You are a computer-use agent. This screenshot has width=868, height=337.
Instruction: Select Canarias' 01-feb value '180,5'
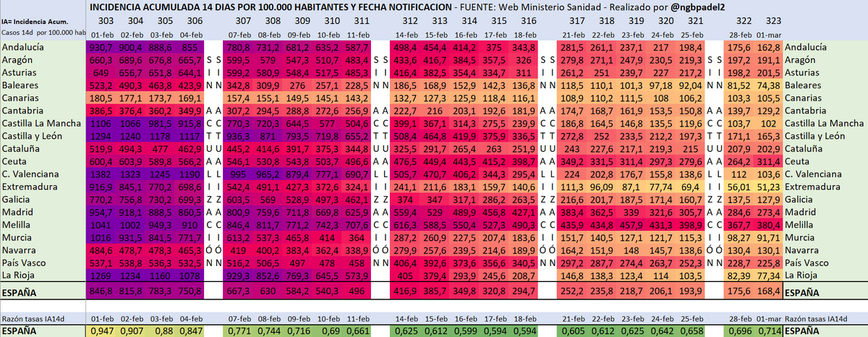[101, 97]
